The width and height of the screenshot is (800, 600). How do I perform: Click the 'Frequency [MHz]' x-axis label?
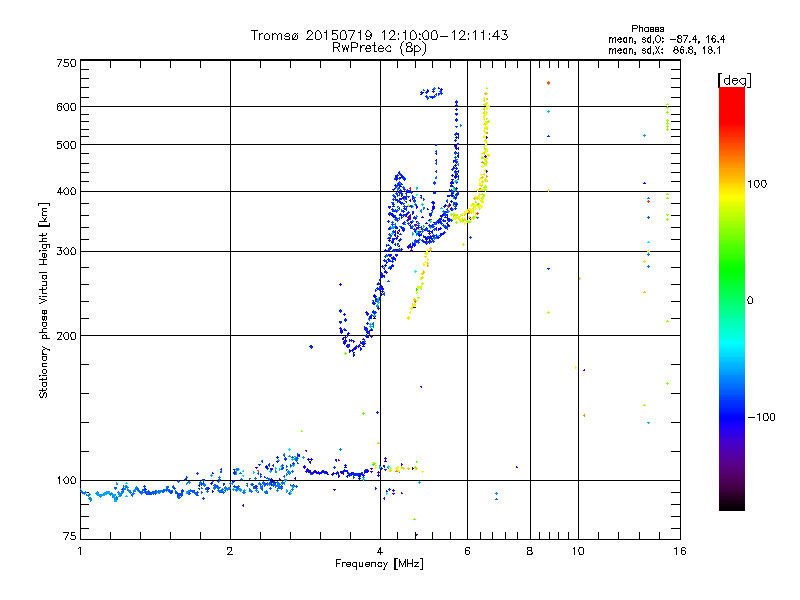[379, 564]
